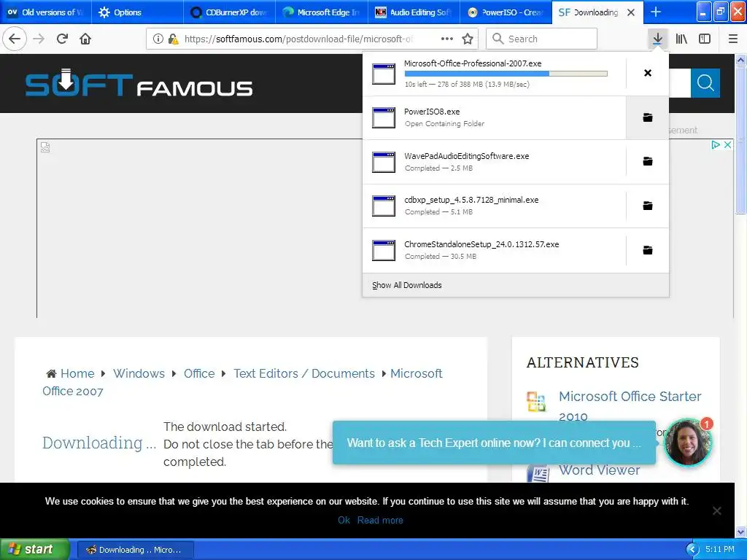Click the Word Viewer icon thumbnail
This screenshot has height=560, width=747.
point(538,473)
